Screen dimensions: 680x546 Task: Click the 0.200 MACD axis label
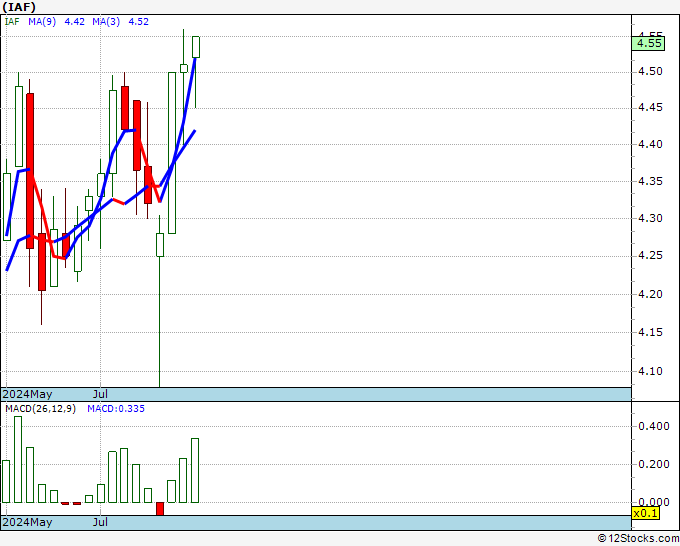654,464
